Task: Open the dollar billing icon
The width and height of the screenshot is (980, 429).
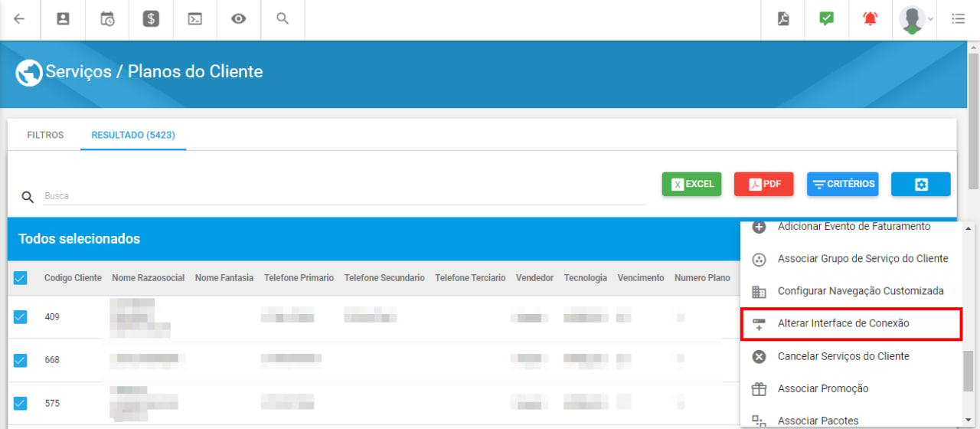Action: [x=151, y=19]
